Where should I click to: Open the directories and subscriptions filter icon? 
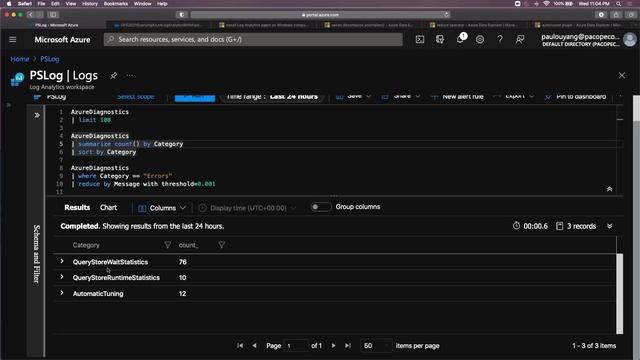[440, 40]
